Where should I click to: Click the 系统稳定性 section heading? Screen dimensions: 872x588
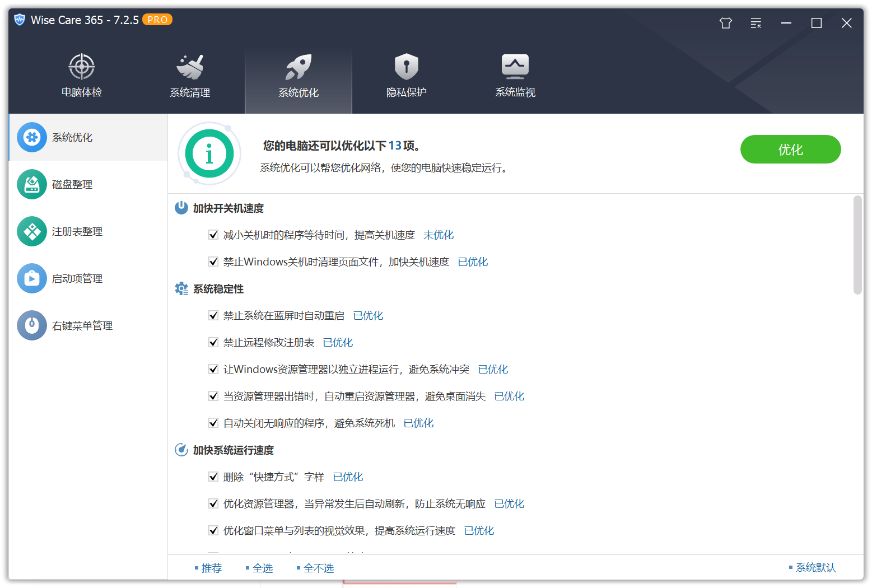point(218,289)
